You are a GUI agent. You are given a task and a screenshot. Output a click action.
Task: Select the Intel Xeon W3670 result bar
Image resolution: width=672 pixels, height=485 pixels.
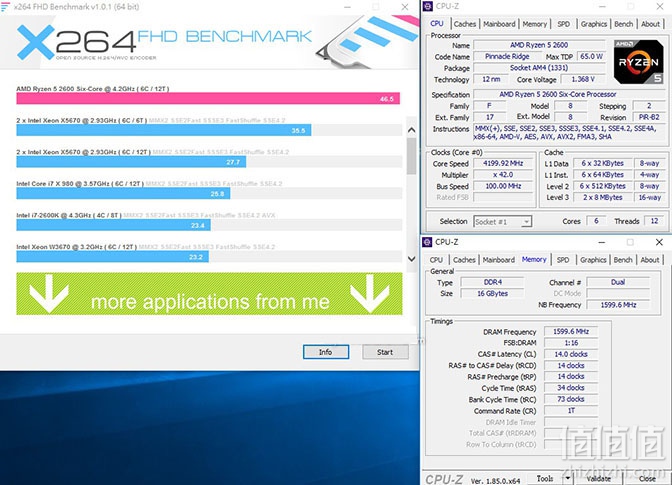coord(113,257)
